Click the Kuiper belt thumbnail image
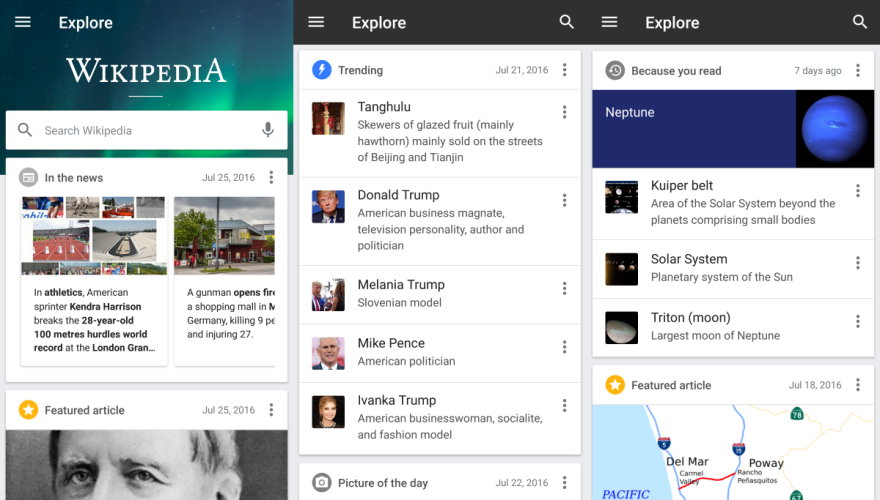880x500 pixels. point(621,197)
